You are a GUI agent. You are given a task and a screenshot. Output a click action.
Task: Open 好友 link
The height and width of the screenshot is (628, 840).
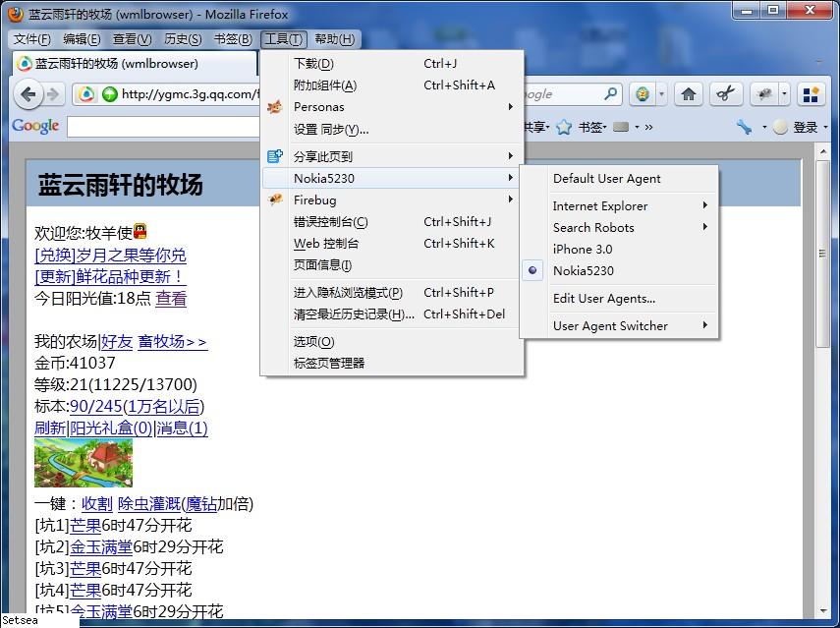[x=117, y=341]
